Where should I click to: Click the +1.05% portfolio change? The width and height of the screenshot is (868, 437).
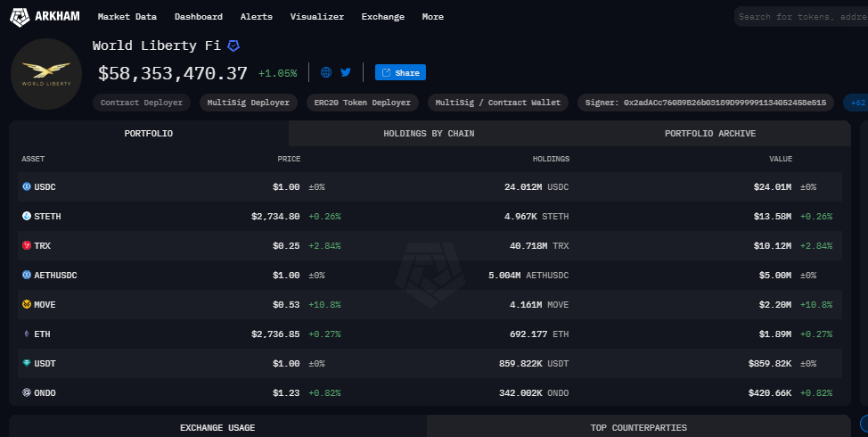(x=277, y=73)
